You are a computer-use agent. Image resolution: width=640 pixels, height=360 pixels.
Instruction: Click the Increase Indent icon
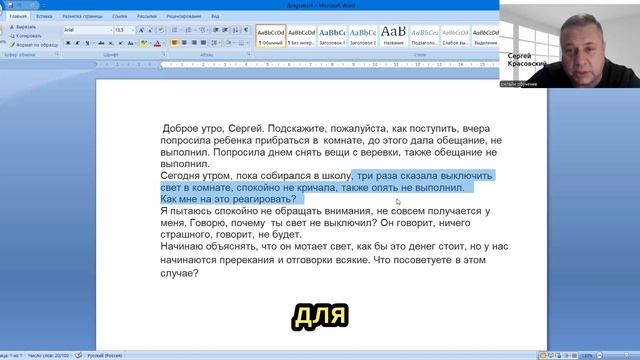pyautogui.click(x=225, y=30)
